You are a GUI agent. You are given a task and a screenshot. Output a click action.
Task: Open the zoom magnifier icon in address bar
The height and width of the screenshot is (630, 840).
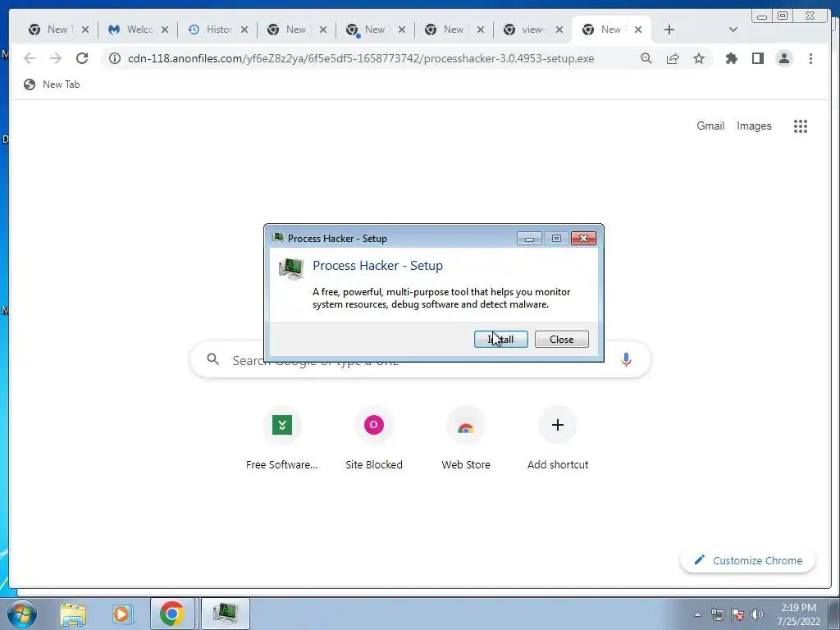(646, 58)
